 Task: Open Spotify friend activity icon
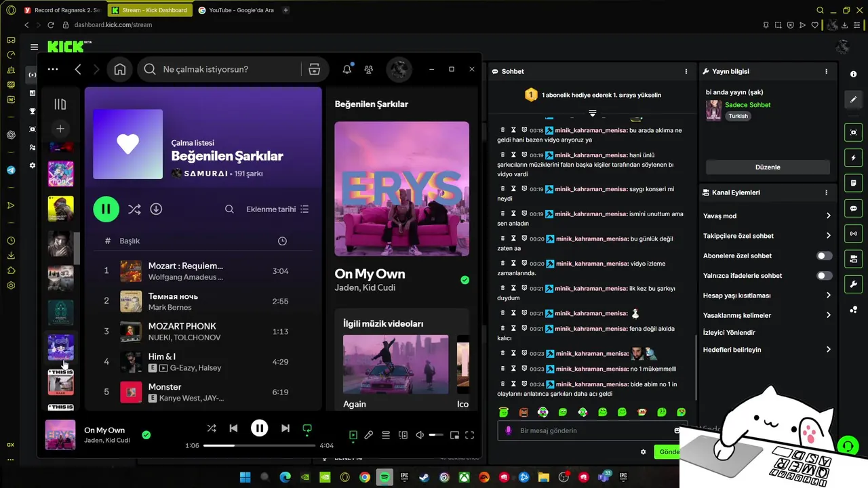click(x=368, y=69)
